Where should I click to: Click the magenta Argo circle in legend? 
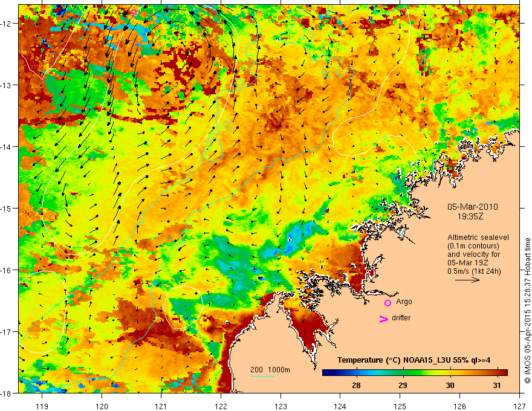[388, 303]
